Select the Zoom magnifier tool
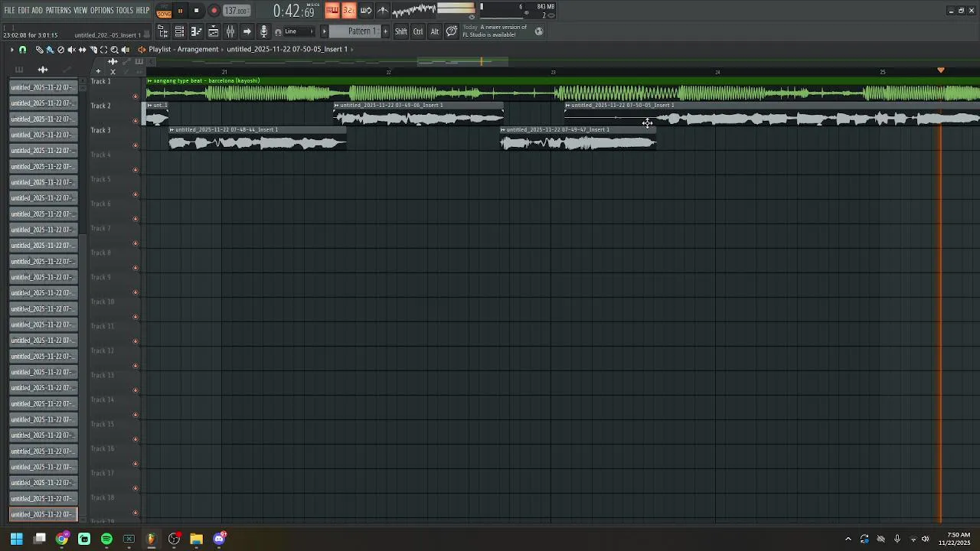Image resolution: width=980 pixels, height=551 pixels. pos(114,50)
